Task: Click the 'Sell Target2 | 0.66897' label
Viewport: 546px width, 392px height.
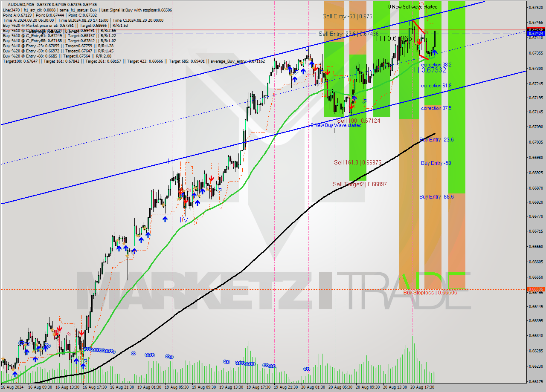Action: (360, 184)
